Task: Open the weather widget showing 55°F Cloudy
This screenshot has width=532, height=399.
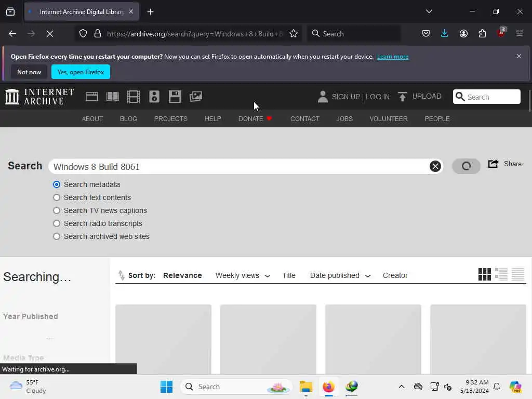Action: click(x=28, y=387)
